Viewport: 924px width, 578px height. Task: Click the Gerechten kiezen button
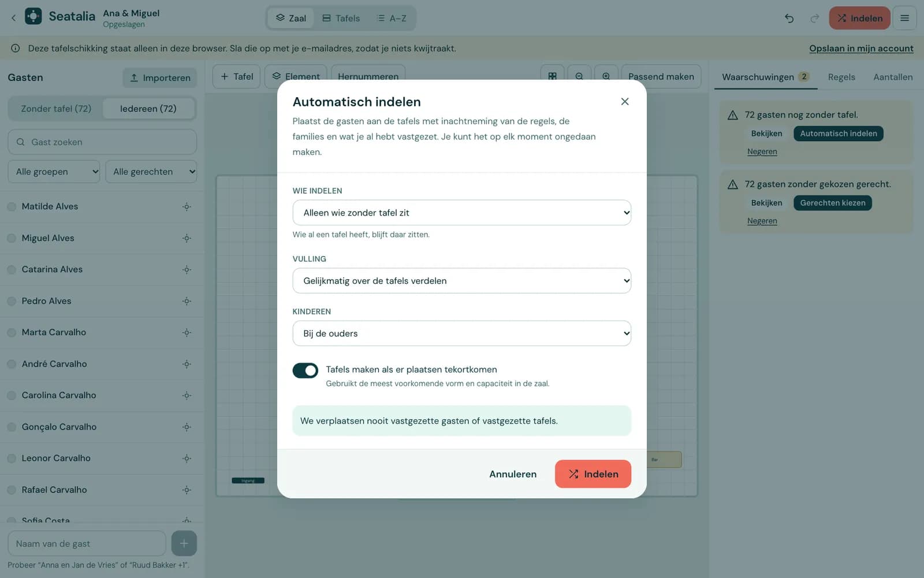(x=833, y=203)
